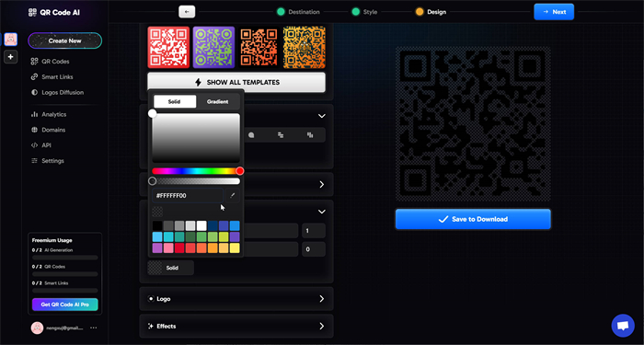Go back with the left arrow button
Image resolution: width=644 pixels, height=345 pixels.
click(x=187, y=12)
